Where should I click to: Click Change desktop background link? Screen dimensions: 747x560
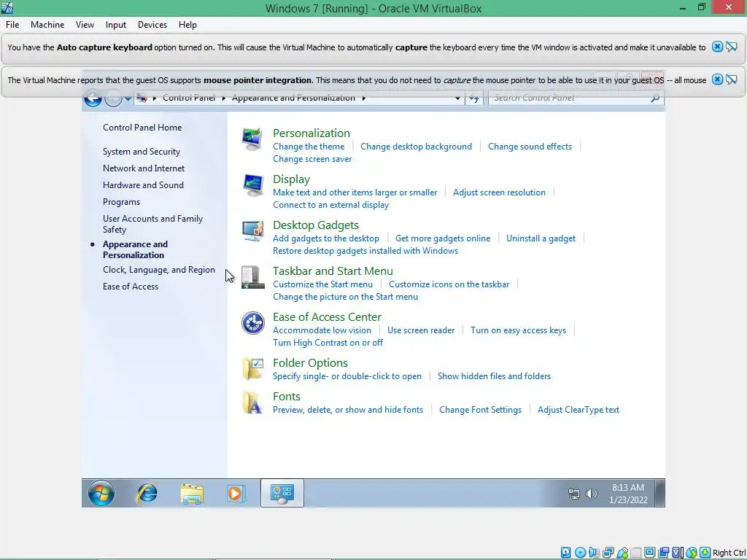point(416,146)
